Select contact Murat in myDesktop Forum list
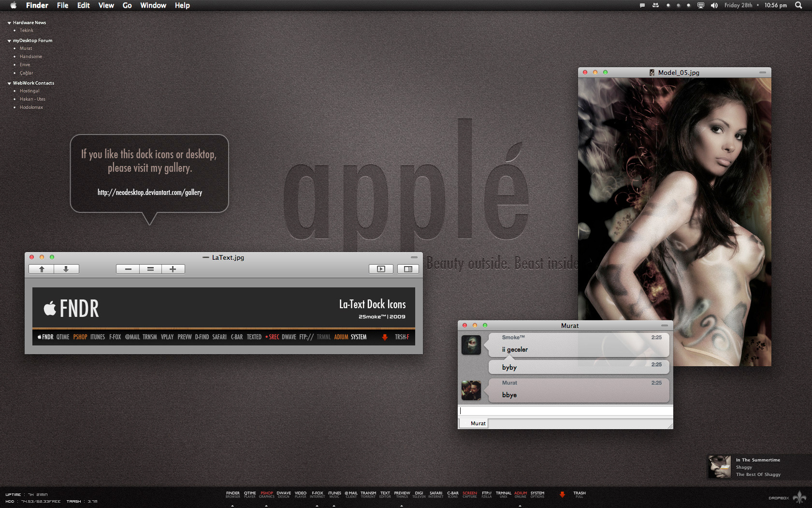This screenshot has width=812, height=508. [x=26, y=48]
